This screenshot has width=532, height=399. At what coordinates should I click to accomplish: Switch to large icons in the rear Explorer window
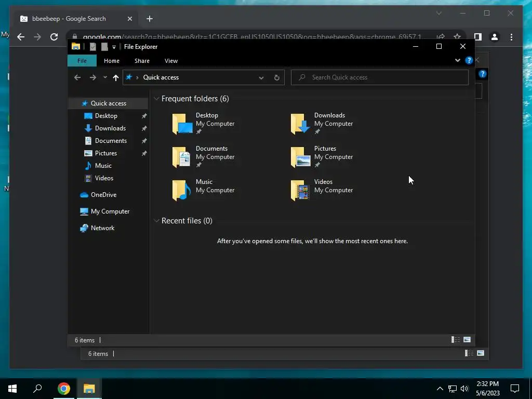coord(481,353)
